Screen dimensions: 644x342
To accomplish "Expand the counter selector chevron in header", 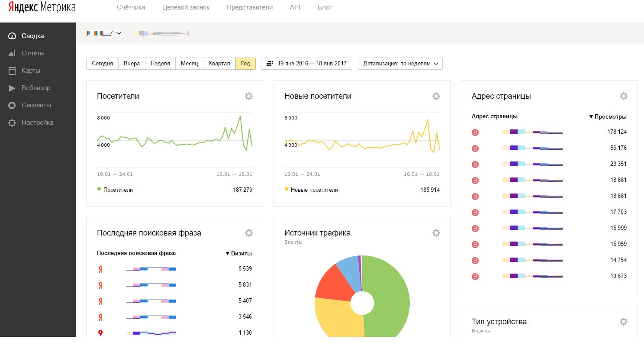I will [119, 33].
